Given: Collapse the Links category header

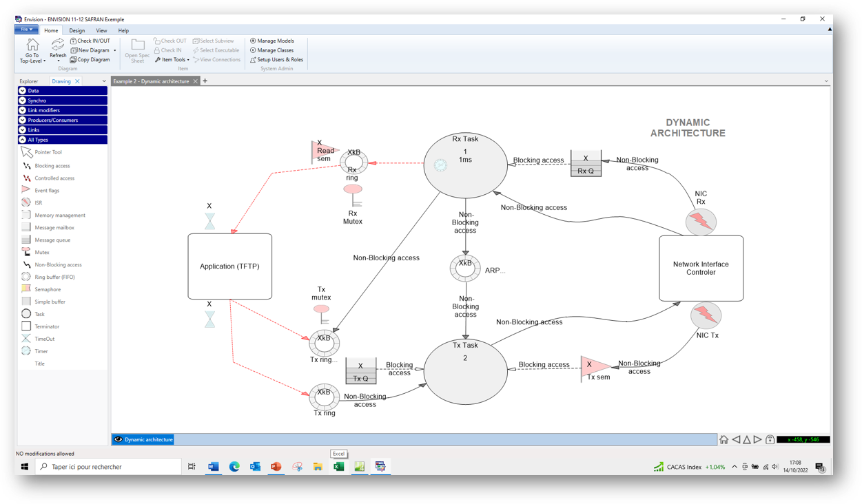Looking at the screenshot, I should pos(62,129).
